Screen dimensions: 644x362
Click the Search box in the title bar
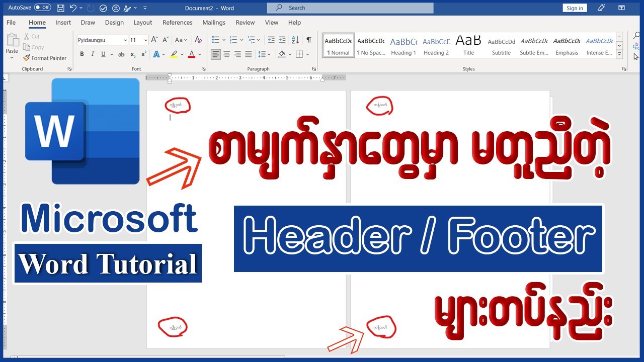(350, 8)
